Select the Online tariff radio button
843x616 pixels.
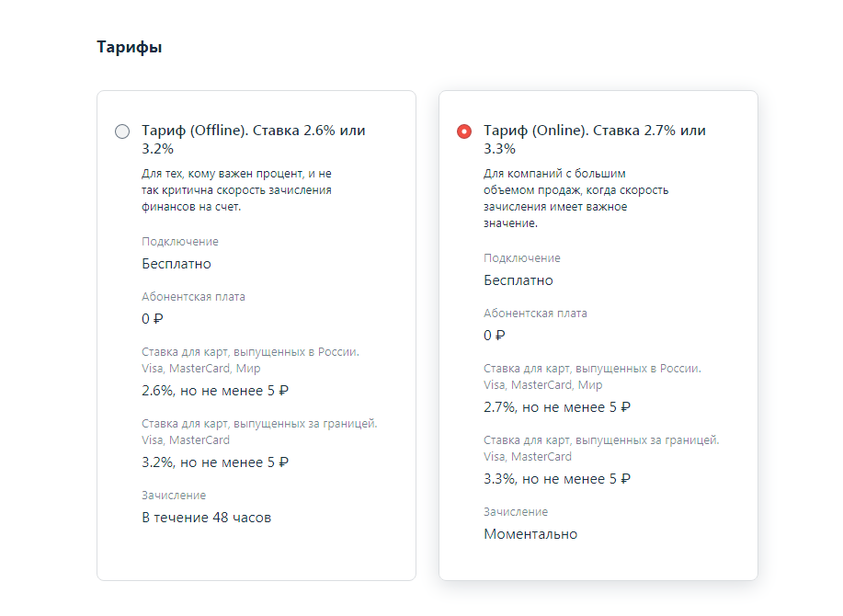(464, 131)
